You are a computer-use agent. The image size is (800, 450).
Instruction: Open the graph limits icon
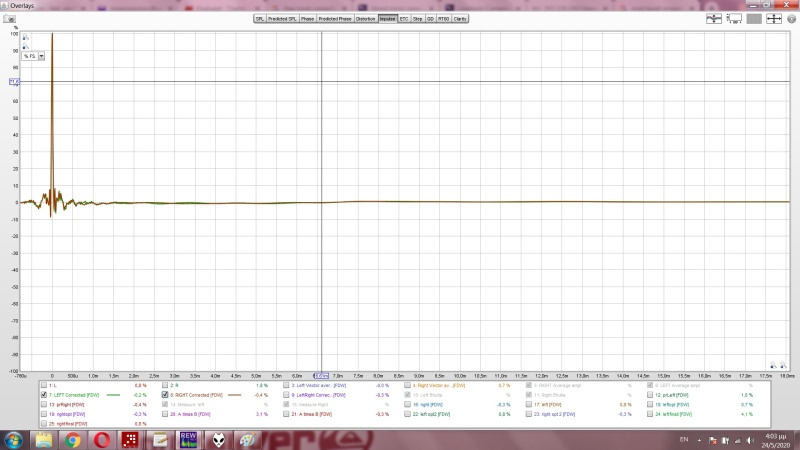coord(734,18)
